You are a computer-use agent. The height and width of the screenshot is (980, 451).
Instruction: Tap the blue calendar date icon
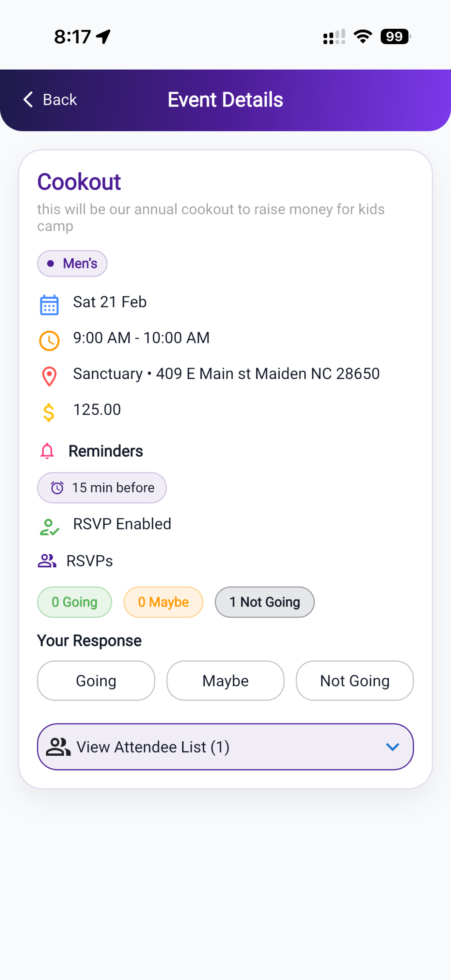click(x=49, y=305)
